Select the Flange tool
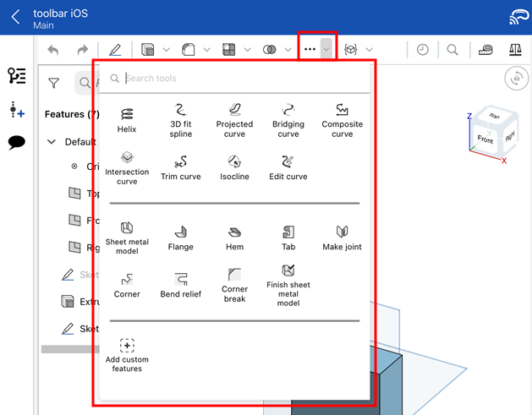The width and height of the screenshot is (532, 415). [x=180, y=238]
